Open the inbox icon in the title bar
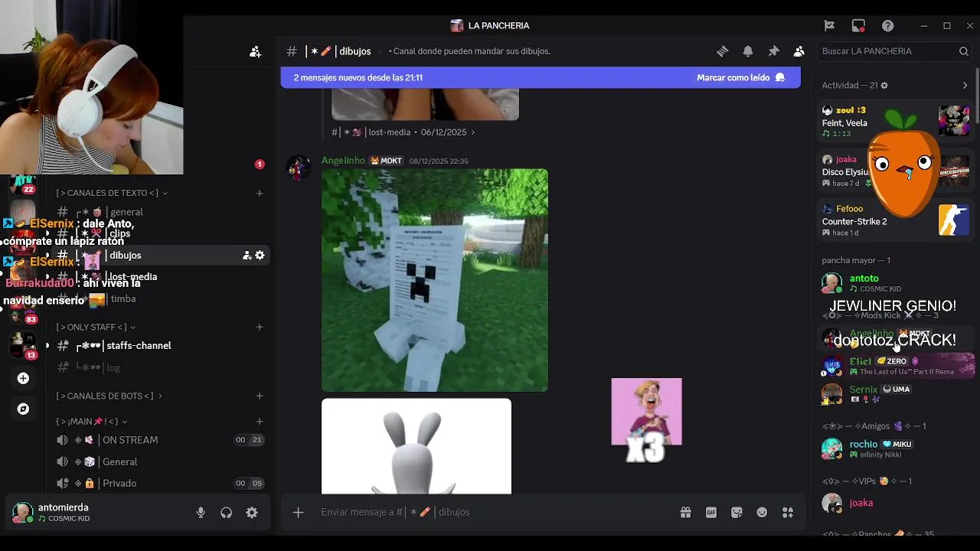 (858, 25)
